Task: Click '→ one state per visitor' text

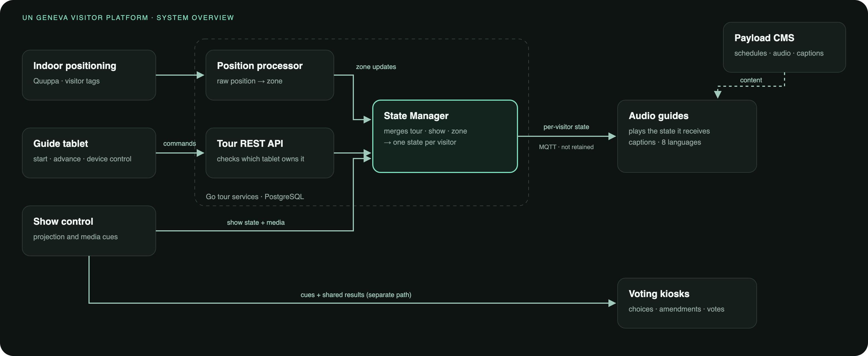Action: [x=420, y=142]
